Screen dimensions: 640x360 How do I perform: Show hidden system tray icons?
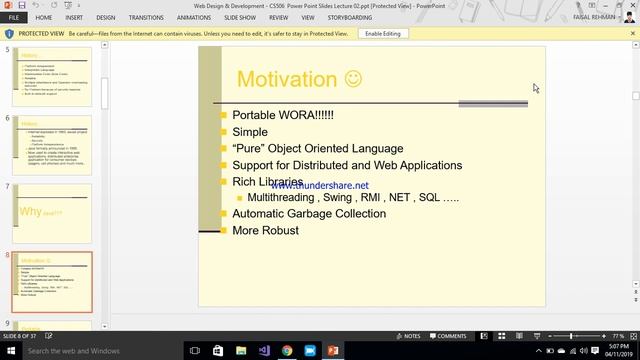(x=539, y=351)
